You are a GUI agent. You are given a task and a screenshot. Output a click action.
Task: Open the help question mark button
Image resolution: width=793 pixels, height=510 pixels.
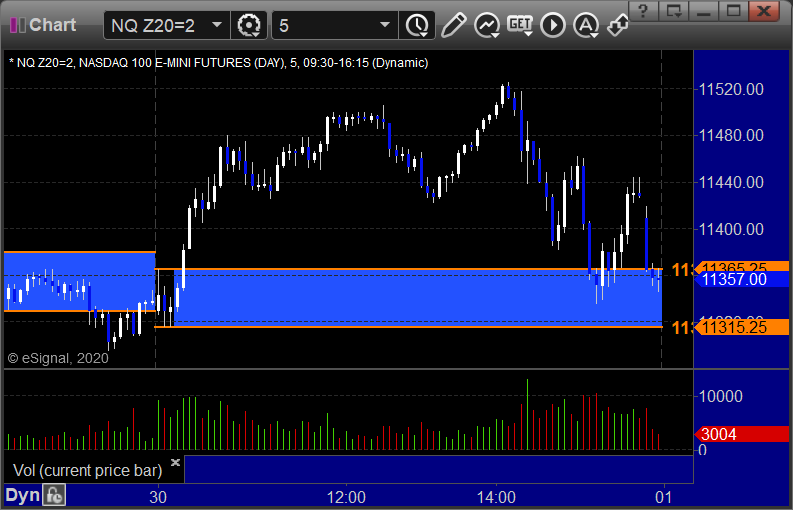tap(643, 11)
